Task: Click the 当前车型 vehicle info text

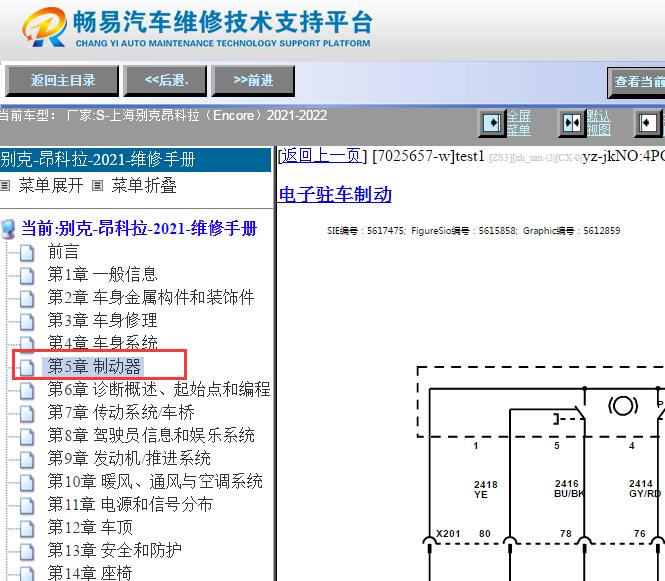Action: [164, 115]
